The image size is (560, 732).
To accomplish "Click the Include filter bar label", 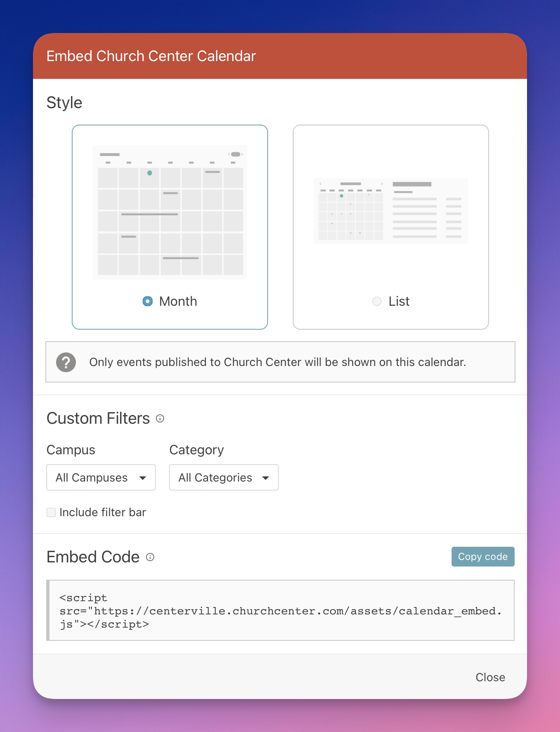I will pyautogui.click(x=103, y=512).
